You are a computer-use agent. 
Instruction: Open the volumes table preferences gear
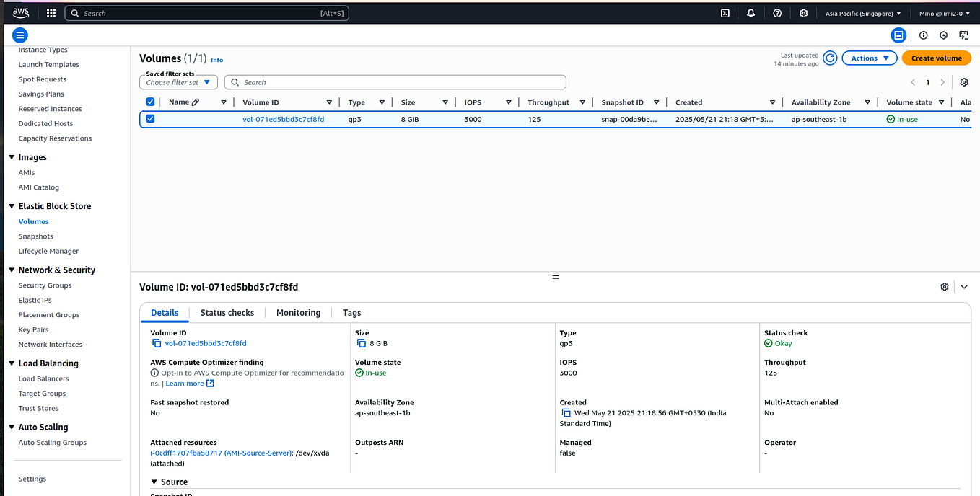coord(964,82)
